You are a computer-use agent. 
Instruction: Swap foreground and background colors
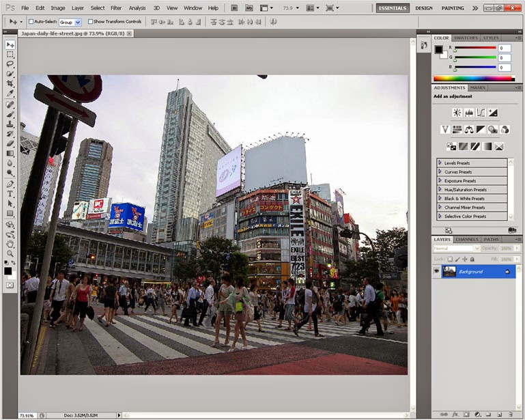pyautogui.click(x=14, y=262)
